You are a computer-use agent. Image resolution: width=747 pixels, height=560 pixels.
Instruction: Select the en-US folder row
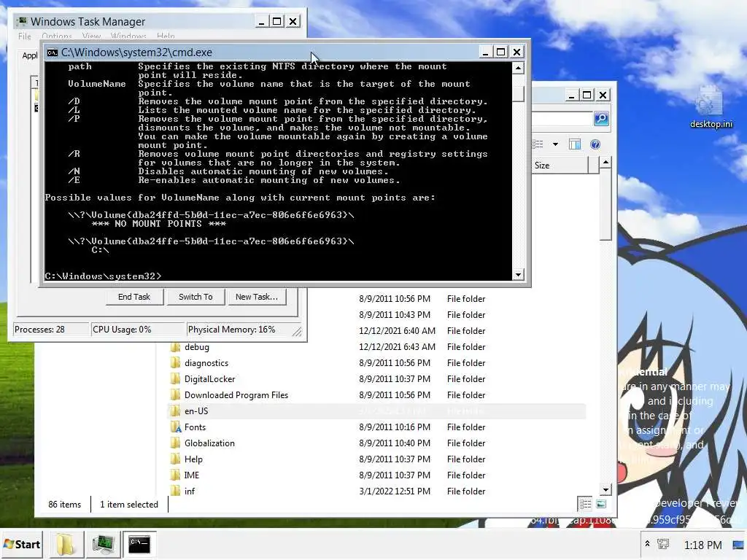coord(377,411)
